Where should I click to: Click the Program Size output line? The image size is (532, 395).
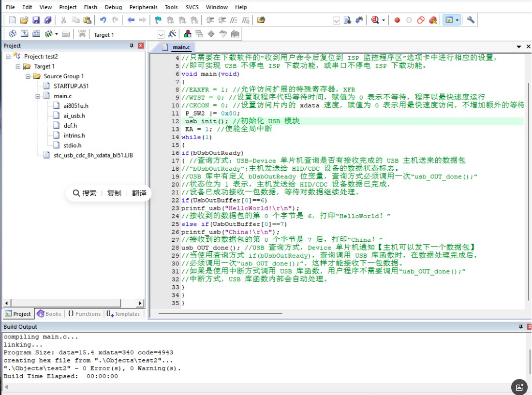(x=88, y=352)
